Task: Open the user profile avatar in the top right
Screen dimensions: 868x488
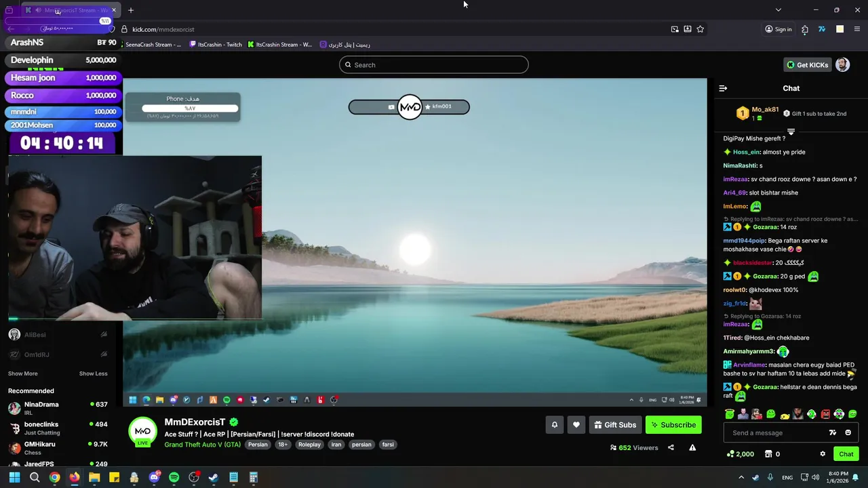Action: pyautogui.click(x=842, y=65)
